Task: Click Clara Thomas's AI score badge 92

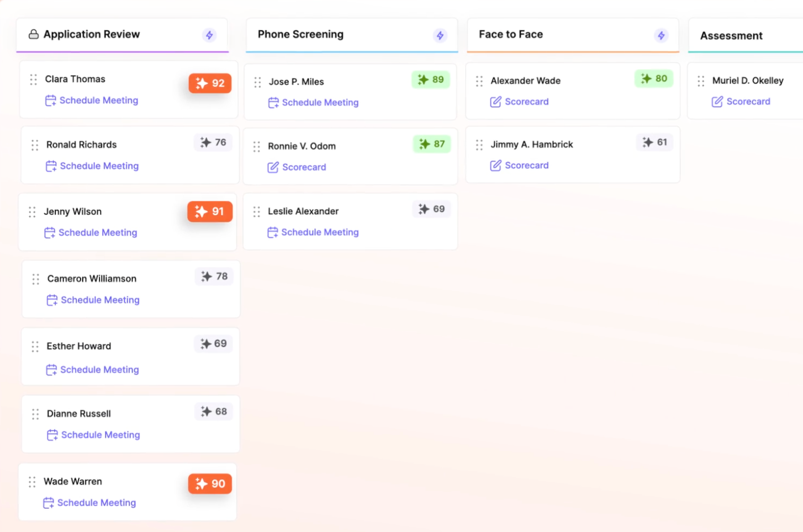Action: (210, 83)
